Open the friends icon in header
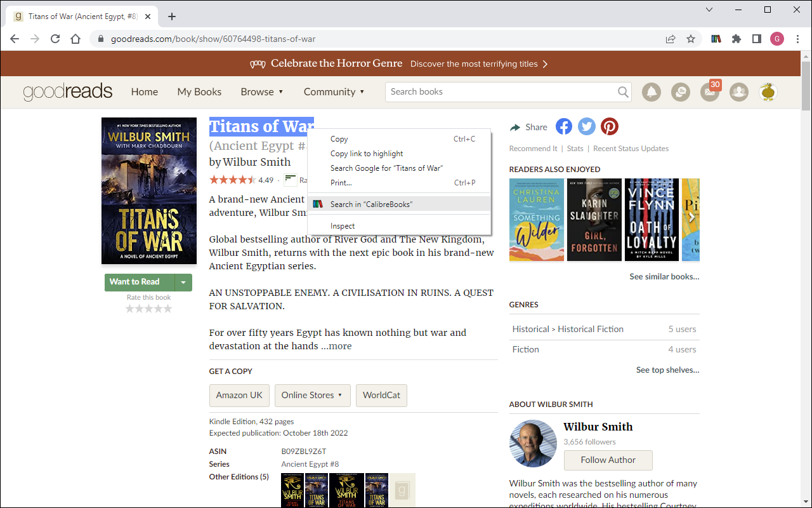The width and height of the screenshot is (812, 508). click(739, 92)
